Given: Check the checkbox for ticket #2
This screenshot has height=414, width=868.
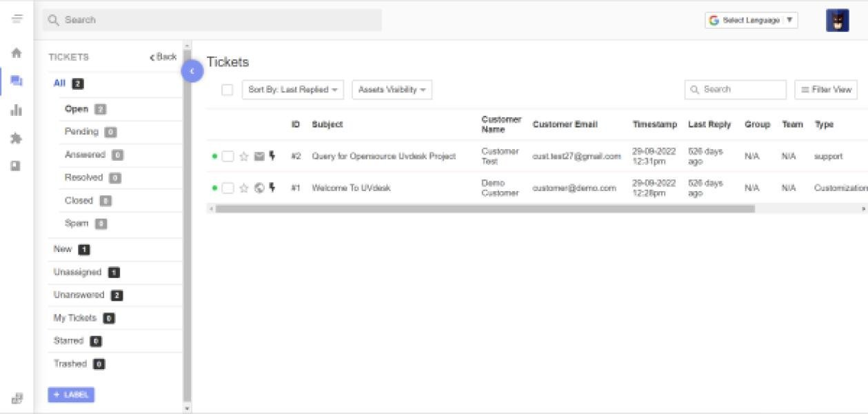Looking at the screenshot, I should pos(228,156).
